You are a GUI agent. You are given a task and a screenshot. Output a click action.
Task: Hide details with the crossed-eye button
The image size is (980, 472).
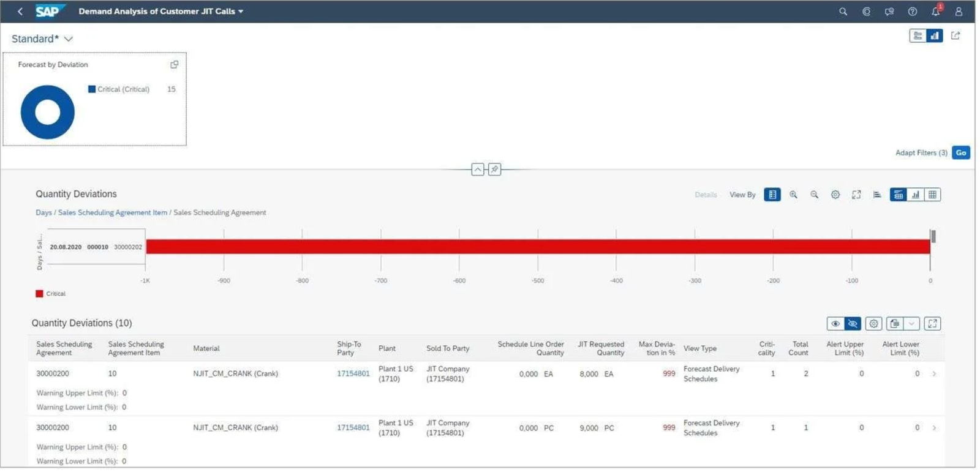tap(853, 323)
